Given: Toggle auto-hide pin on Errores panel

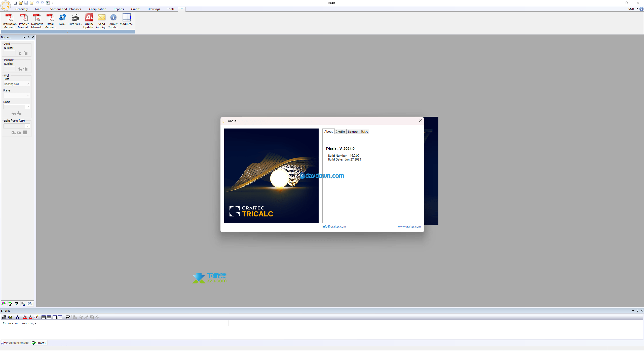Looking at the screenshot, I should click(x=637, y=311).
